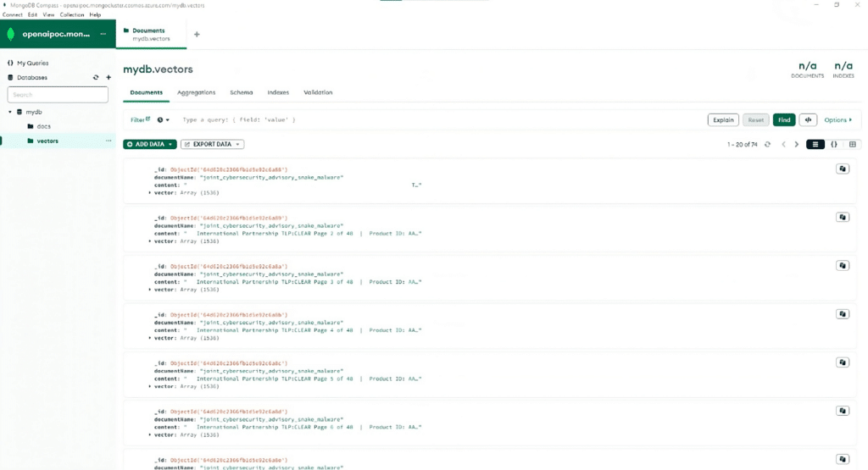
Task: Switch to the Validation tab
Action: click(318, 92)
